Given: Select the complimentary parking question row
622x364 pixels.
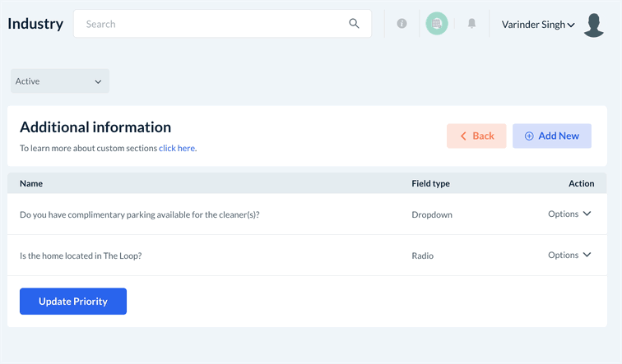Looking at the screenshot, I should [140, 215].
